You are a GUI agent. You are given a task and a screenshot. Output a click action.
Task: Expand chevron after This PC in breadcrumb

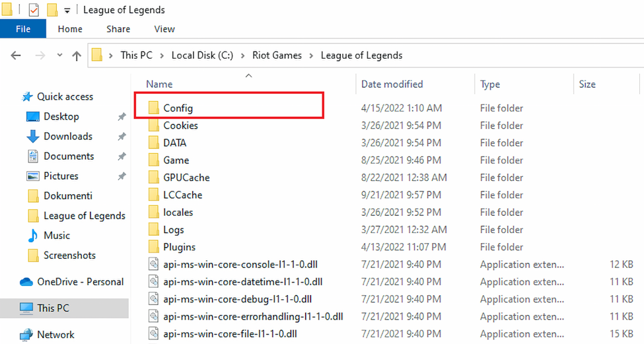pos(162,55)
